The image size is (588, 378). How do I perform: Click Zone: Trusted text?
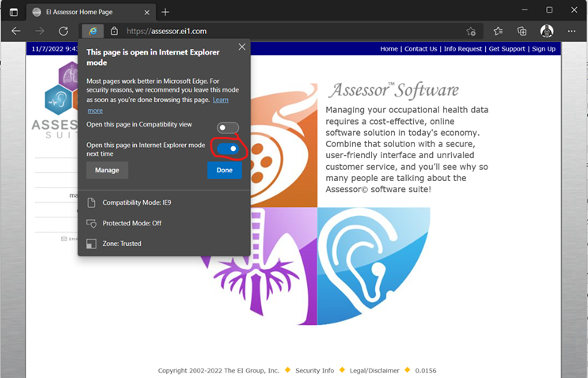point(122,244)
